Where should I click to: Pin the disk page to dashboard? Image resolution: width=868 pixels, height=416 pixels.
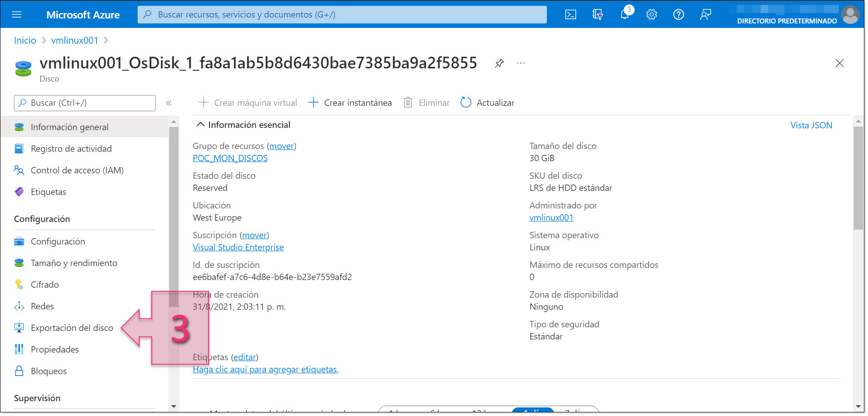[x=499, y=63]
